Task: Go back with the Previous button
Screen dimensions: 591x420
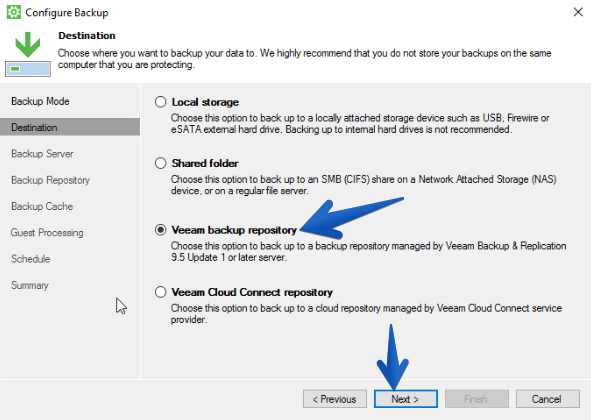Action: click(x=335, y=399)
